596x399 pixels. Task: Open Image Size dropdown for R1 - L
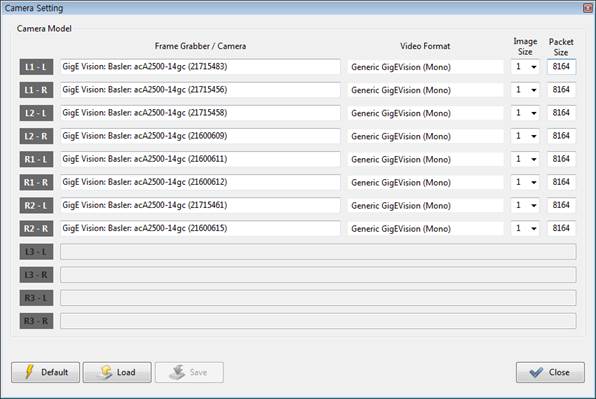point(525,159)
